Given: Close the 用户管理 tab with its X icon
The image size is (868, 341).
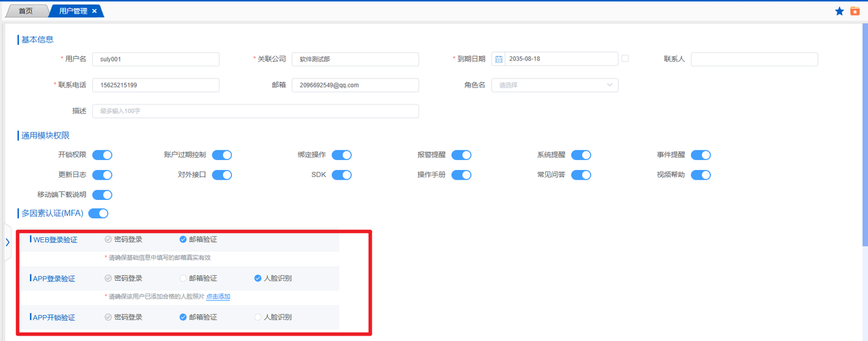Looking at the screenshot, I should [94, 12].
